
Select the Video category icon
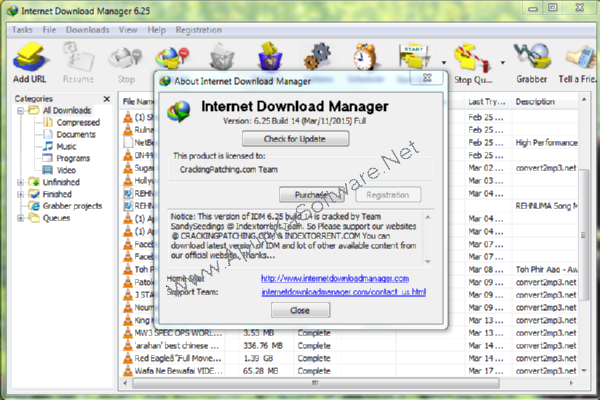point(47,170)
